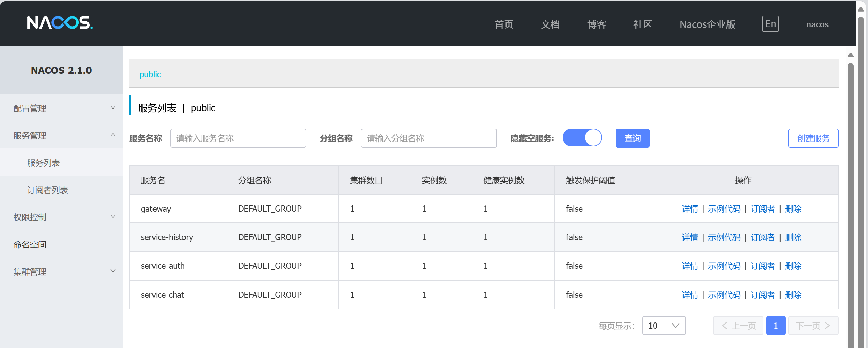
Task: Open 详情 for service-chat
Action: click(x=690, y=295)
